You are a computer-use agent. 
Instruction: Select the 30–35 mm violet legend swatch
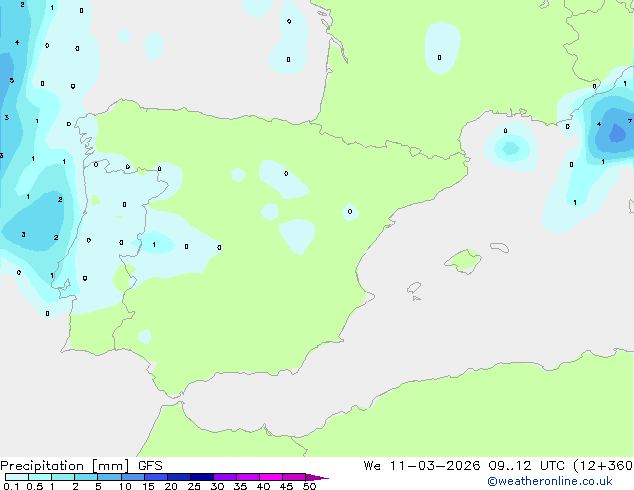(x=224, y=477)
